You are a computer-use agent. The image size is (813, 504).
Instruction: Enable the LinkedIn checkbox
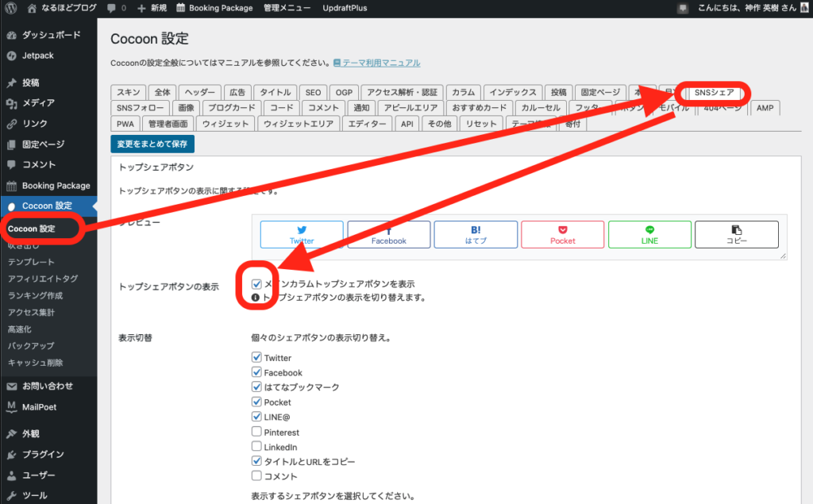point(256,446)
